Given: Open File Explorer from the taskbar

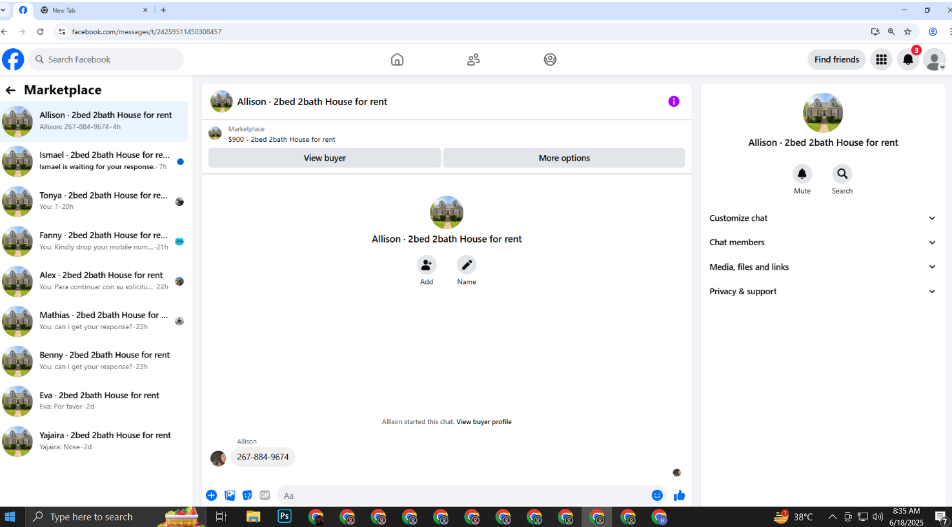Looking at the screenshot, I should point(253,517).
